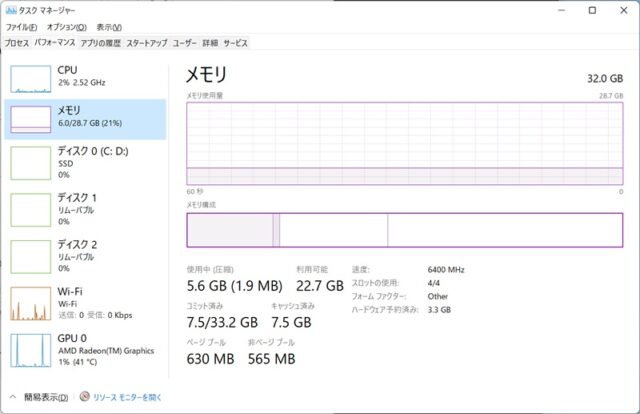Click the メモリ使用量 usage graph
The image size is (640, 414).
click(405, 142)
